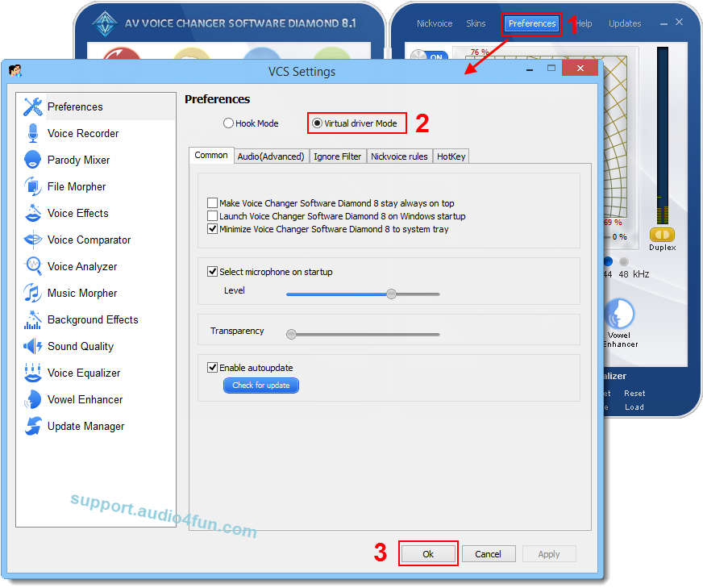Click the Background Effects icon
Screen dimensions: 703x588
(x=33, y=319)
